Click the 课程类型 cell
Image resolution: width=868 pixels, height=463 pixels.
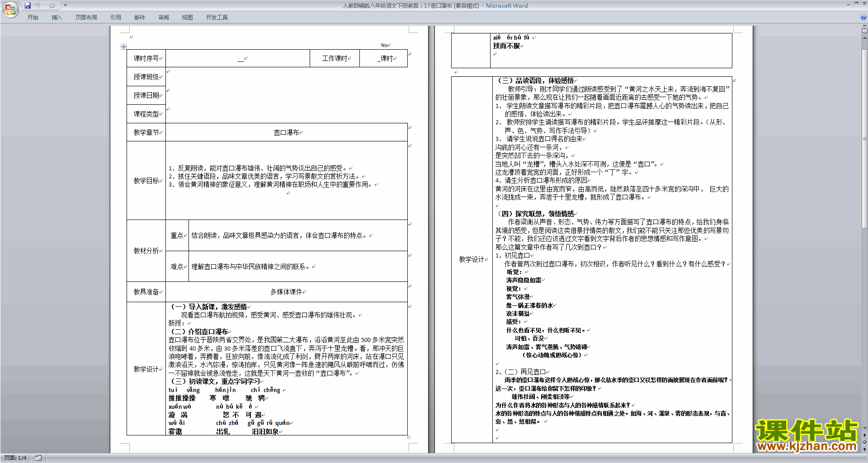coord(146,114)
